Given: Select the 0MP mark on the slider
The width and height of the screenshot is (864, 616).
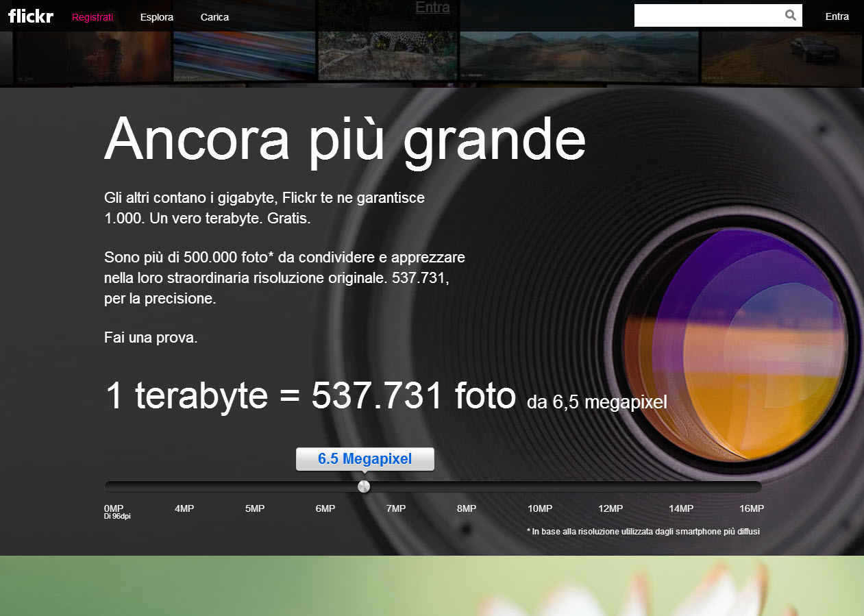Looking at the screenshot, I should tap(113, 508).
